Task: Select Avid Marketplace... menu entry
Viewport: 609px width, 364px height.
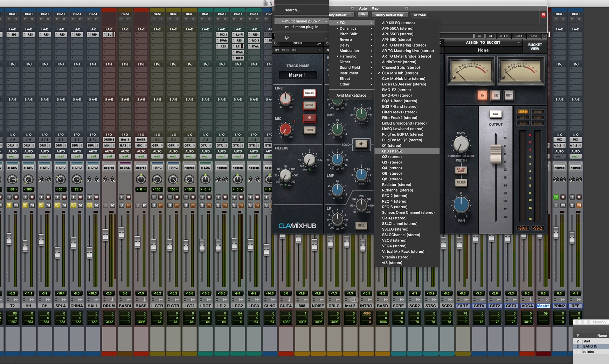Action: click(353, 95)
